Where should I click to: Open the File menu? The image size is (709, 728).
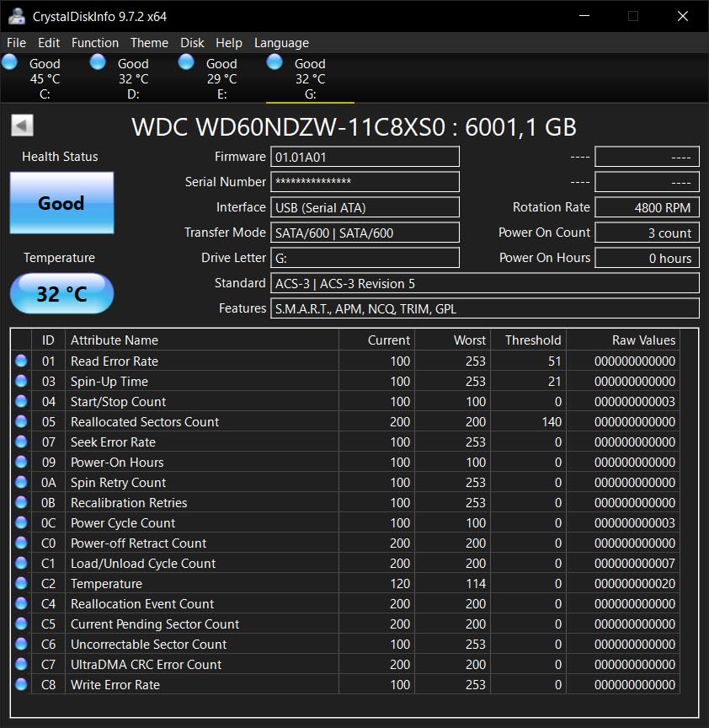[16, 43]
